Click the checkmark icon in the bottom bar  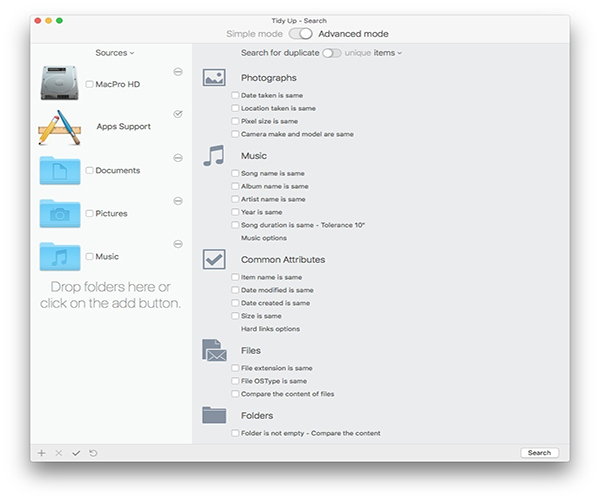(76, 453)
